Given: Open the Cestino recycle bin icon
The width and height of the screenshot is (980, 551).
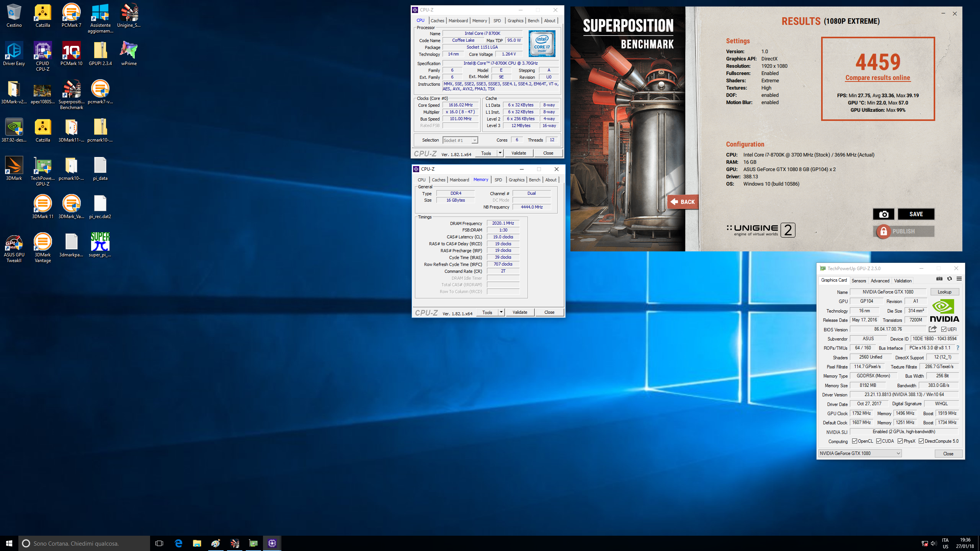Looking at the screenshot, I should coord(14,15).
